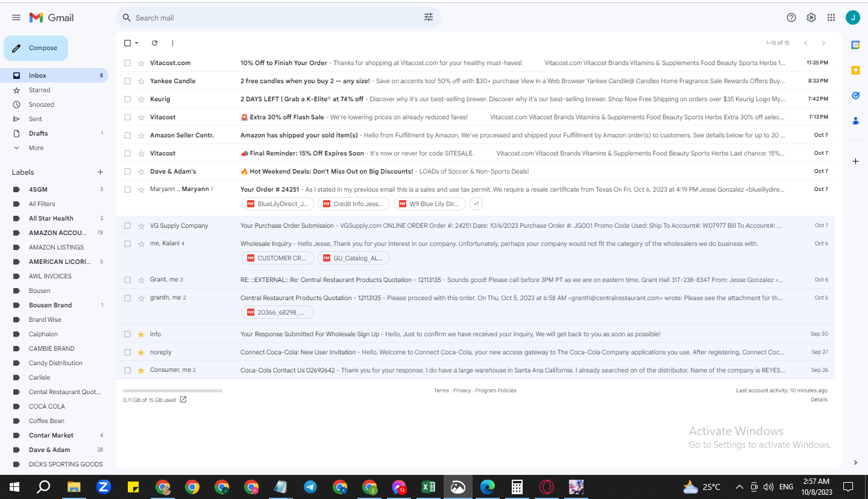Screen dimensions: 868x499
Task: Open Gmail settings gear
Action: point(811,17)
